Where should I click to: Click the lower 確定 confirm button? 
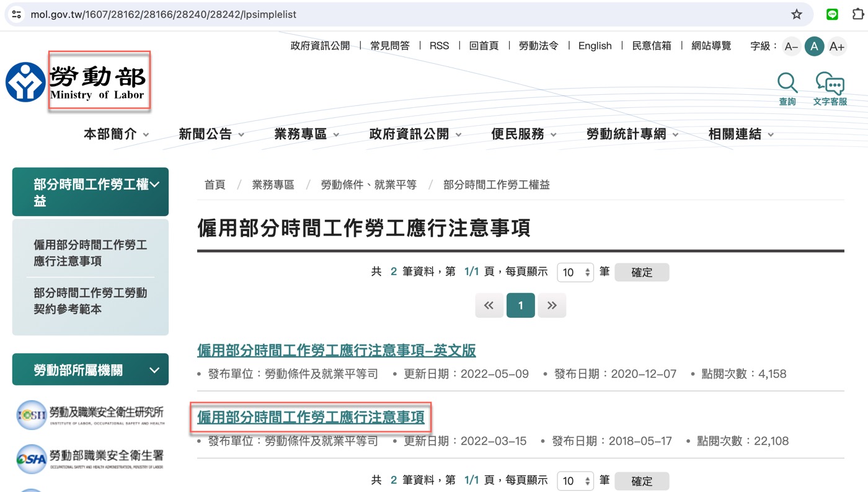642,481
